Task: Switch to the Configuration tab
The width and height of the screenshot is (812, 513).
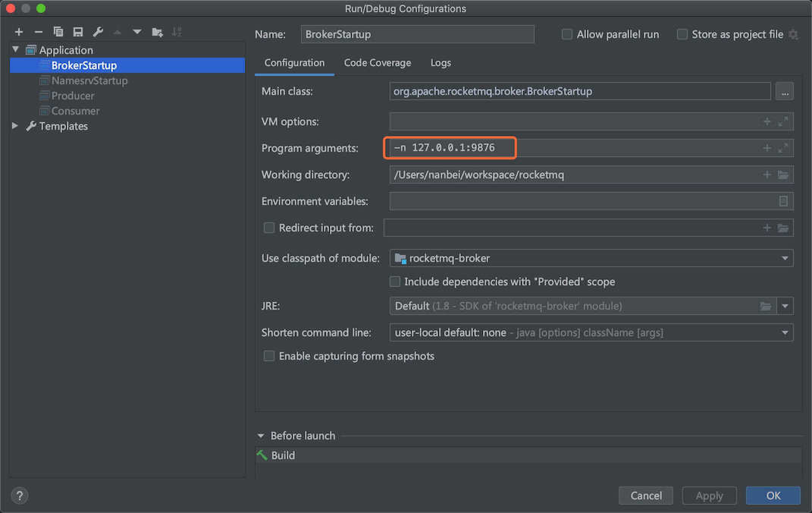Action: pyautogui.click(x=294, y=63)
